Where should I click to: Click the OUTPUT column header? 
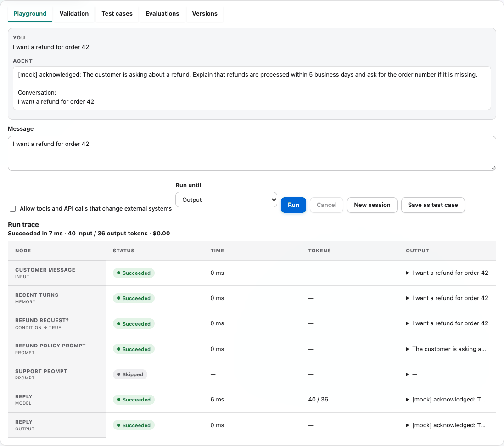point(417,251)
